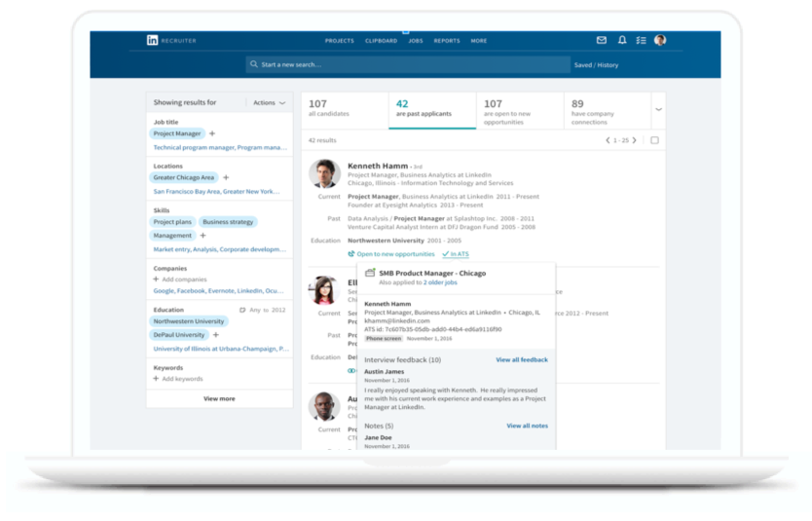
Task: Select the open to new opportunities tab
Action: coord(520,110)
